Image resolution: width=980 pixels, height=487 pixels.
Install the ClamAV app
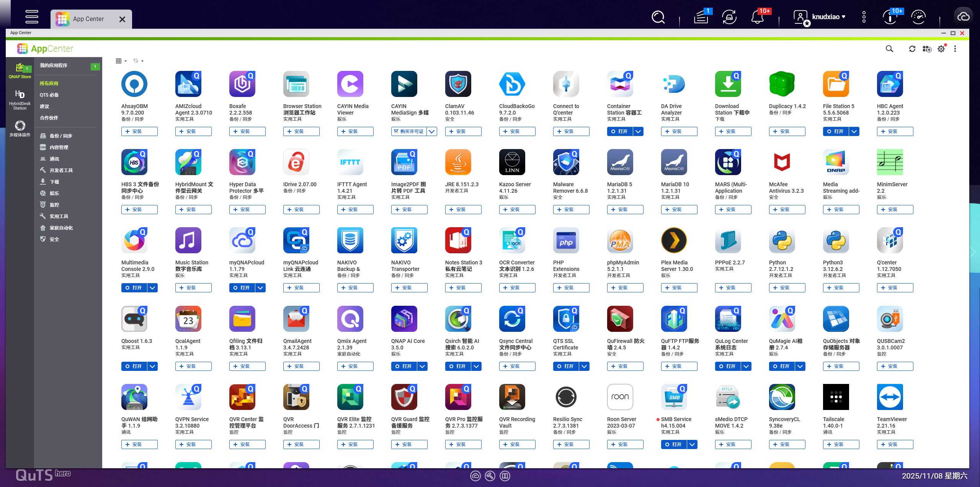point(463,131)
